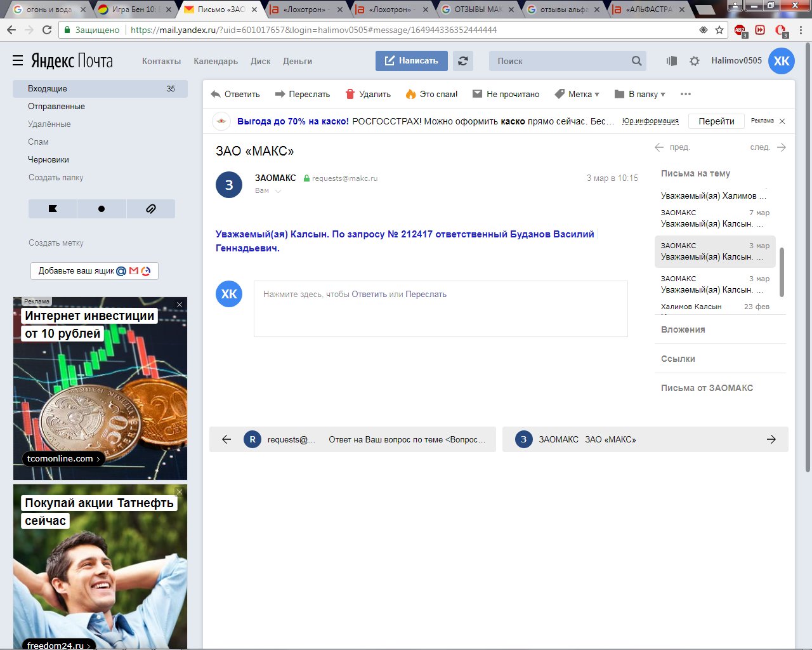Viewport: 812px width, 650px height.
Task: Close the Интернет инвестиции ad
Action: coord(180,305)
